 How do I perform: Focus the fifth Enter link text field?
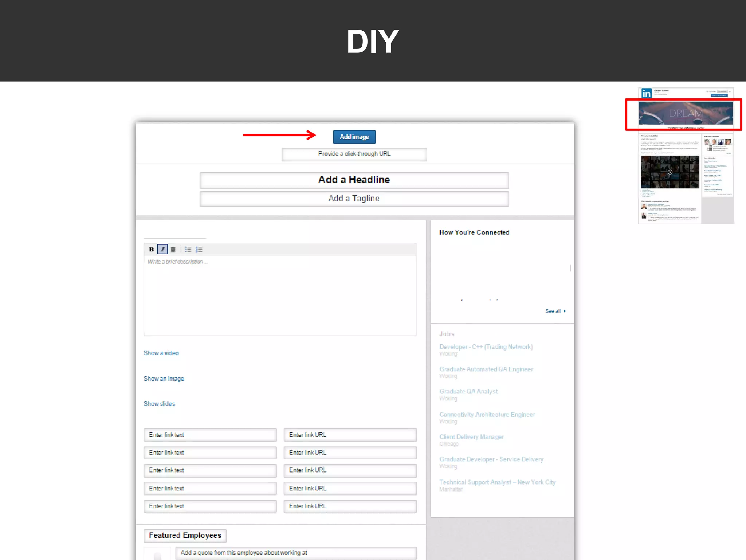click(x=210, y=506)
